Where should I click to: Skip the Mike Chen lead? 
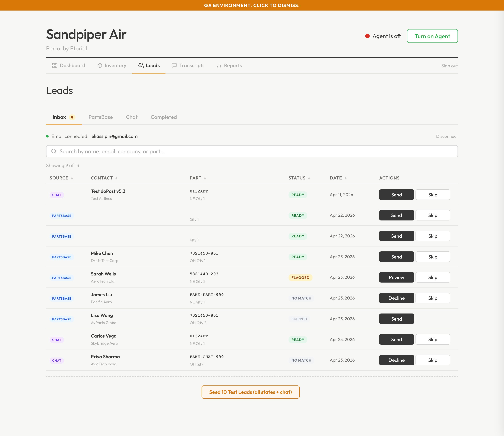tap(433, 257)
